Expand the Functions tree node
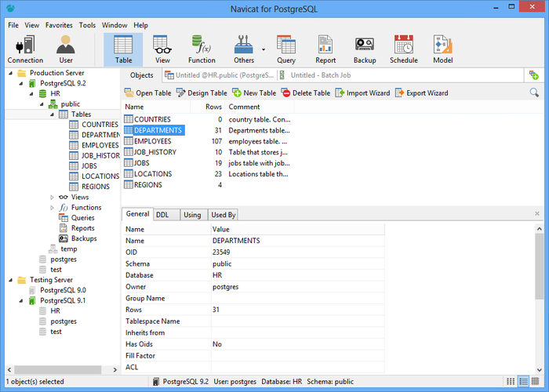The height and width of the screenshot is (392, 549). click(52, 208)
